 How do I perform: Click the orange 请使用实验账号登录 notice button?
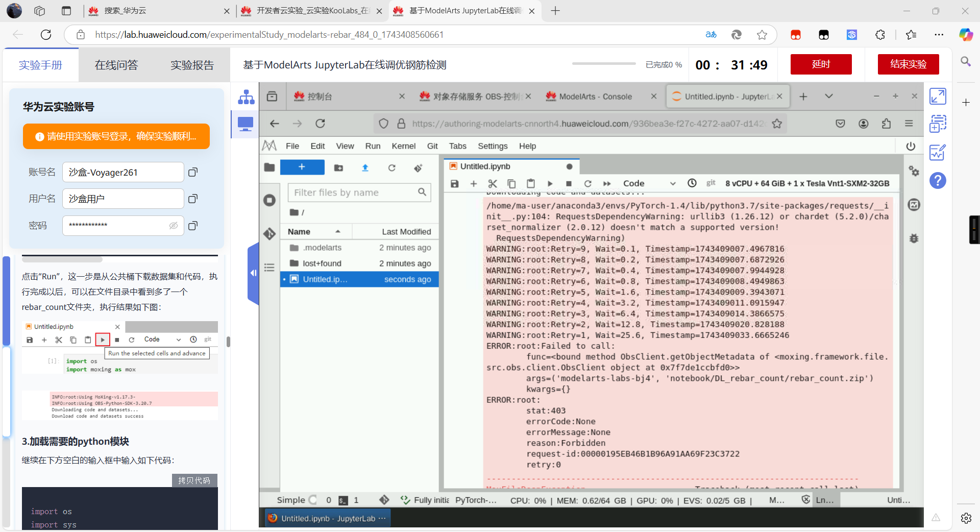coord(116,136)
